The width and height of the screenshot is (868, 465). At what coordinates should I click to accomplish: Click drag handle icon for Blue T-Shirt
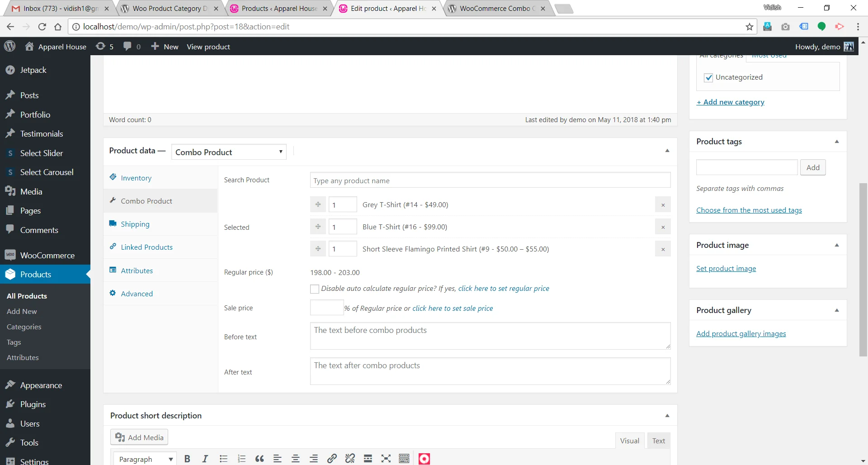(318, 227)
